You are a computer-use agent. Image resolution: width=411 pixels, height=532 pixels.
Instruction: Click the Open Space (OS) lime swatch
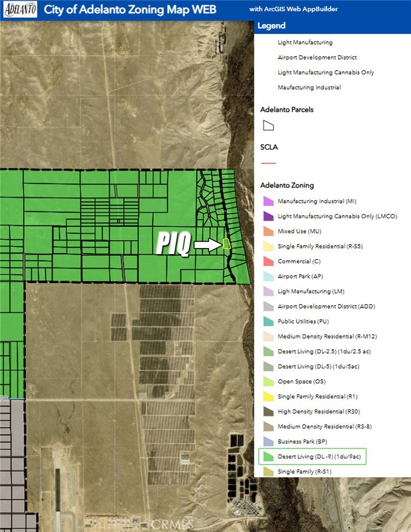click(x=268, y=381)
